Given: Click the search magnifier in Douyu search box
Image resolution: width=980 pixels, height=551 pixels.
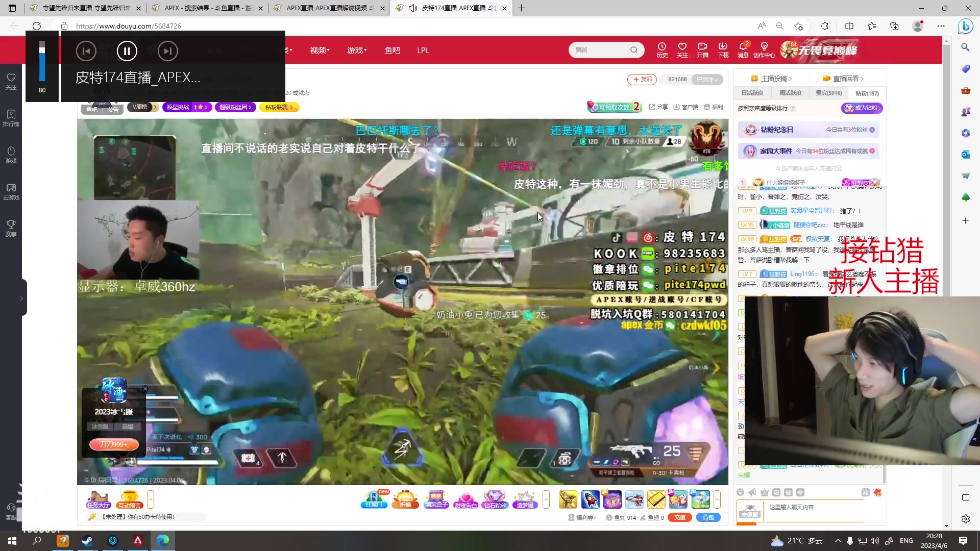Looking at the screenshot, I should point(634,50).
